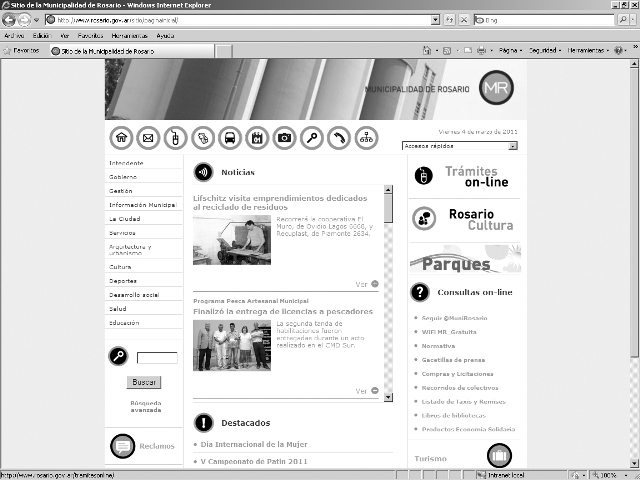Click the Refresh button next to address bar
This screenshot has height=480, width=640.
click(449, 20)
